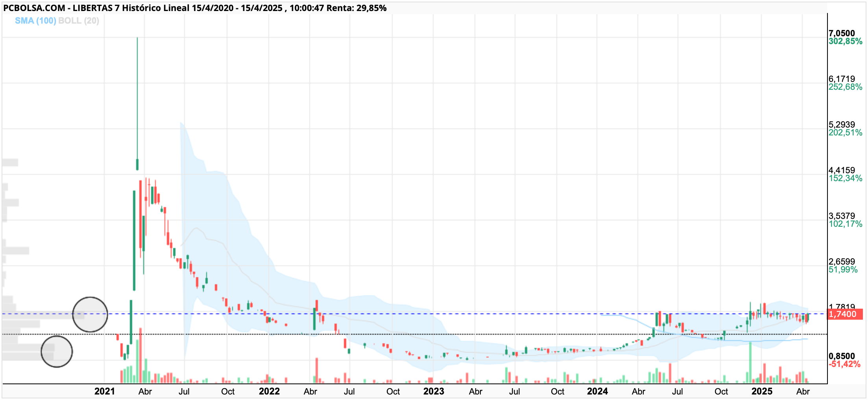
Task: Click the 2025 year label on time axis
Action: click(762, 391)
